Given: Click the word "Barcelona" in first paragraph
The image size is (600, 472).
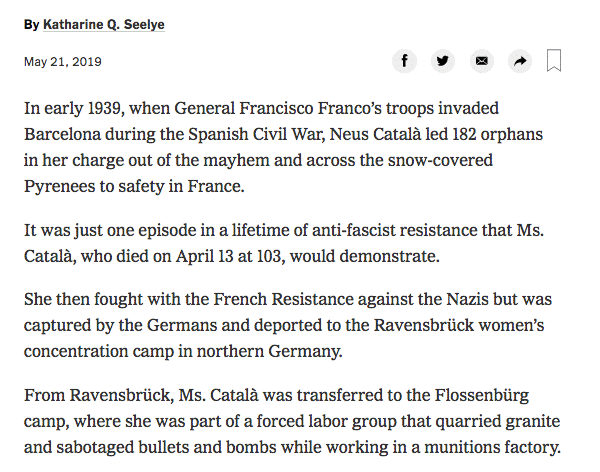Looking at the screenshot, I should [62, 134].
